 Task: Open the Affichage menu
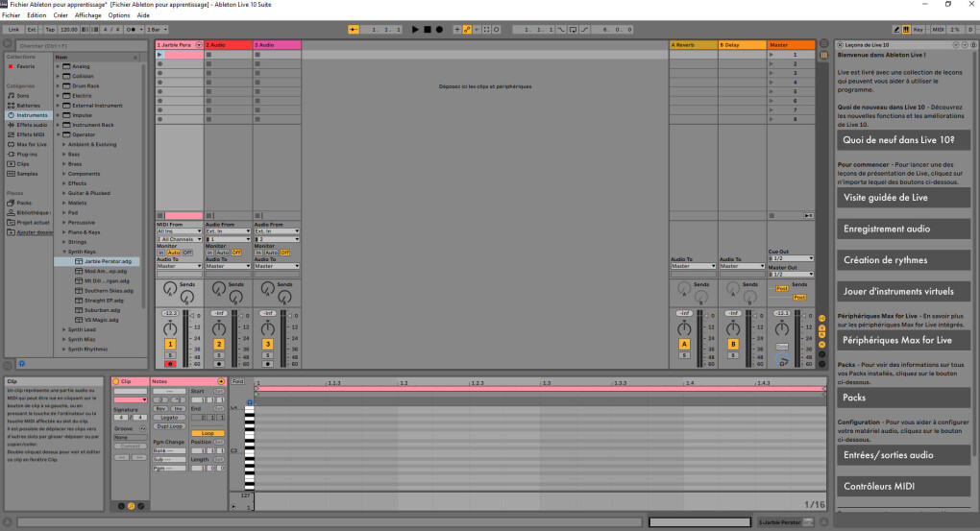pos(87,15)
